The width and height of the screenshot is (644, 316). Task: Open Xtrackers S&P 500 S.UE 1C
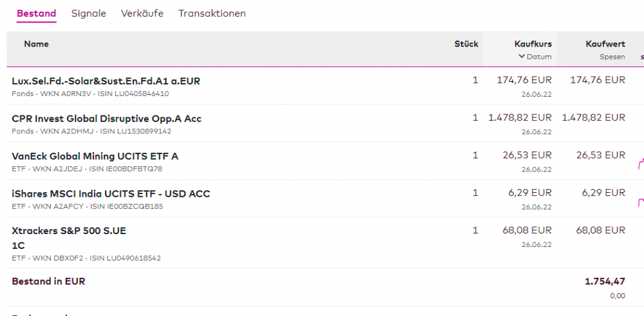(x=64, y=231)
